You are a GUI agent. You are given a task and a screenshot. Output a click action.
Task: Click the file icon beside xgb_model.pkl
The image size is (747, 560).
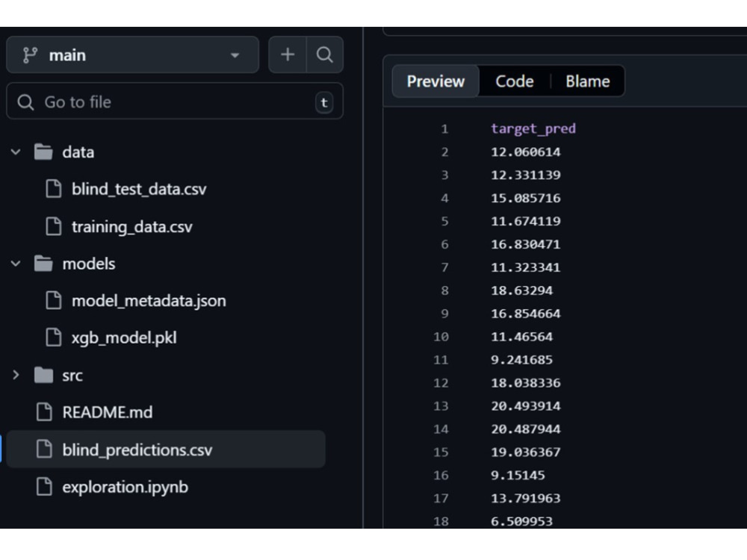(53, 337)
